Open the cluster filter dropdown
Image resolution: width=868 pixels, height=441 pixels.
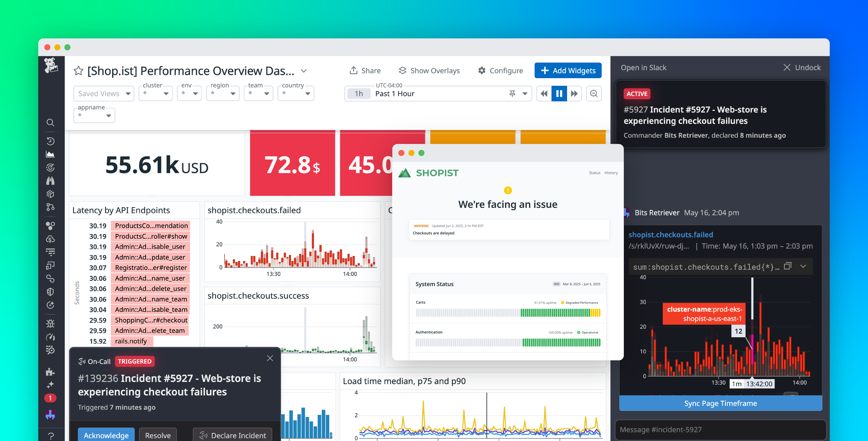(x=155, y=93)
